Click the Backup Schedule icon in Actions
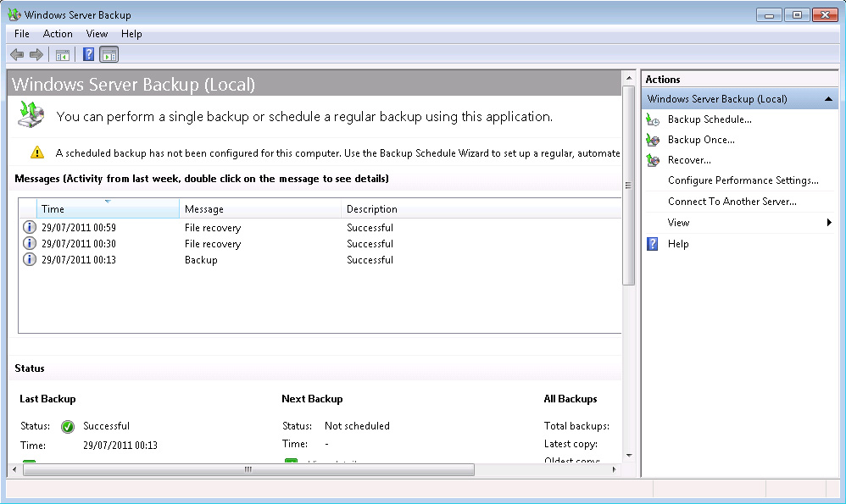Viewport: 846px width, 504px height. [653, 119]
